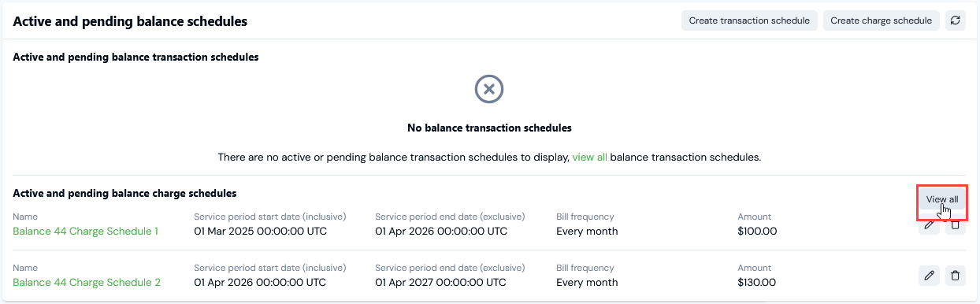This screenshot has width=980, height=304.
Task: Select the $100.00 amount value
Action: (x=757, y=232)
